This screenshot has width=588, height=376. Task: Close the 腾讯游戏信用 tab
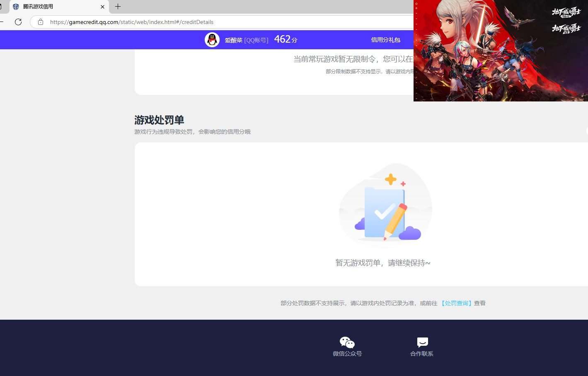pyautogui.click(x=102, y=7)
